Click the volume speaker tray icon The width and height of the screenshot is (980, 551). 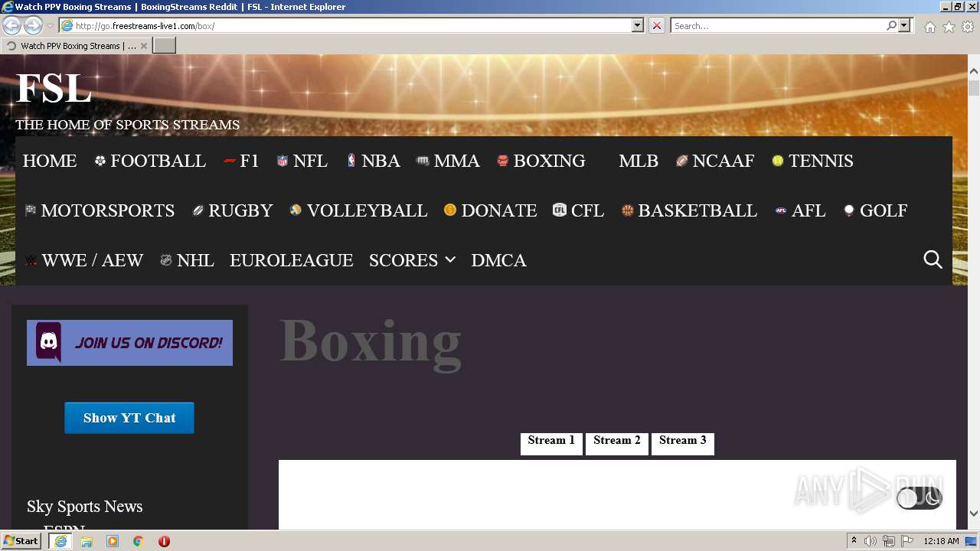click(x=871, y=541)
